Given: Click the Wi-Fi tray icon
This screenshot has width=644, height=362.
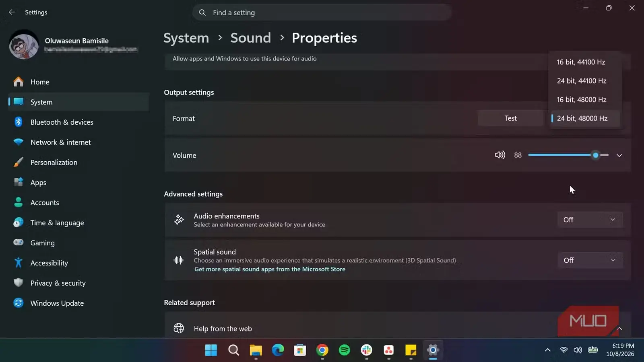Looking at the screenshot, I should [563, 350].
